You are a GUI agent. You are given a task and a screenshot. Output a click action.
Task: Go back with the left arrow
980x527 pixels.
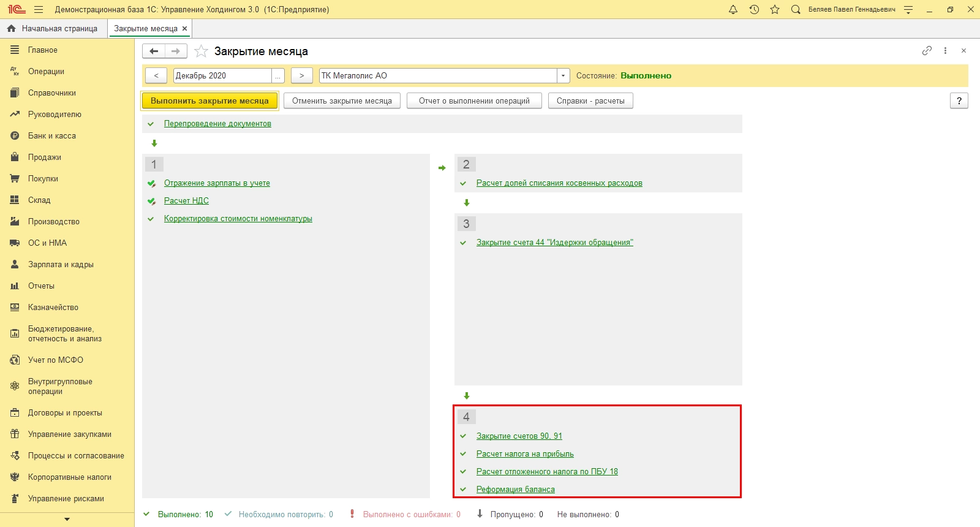point(154,51)
